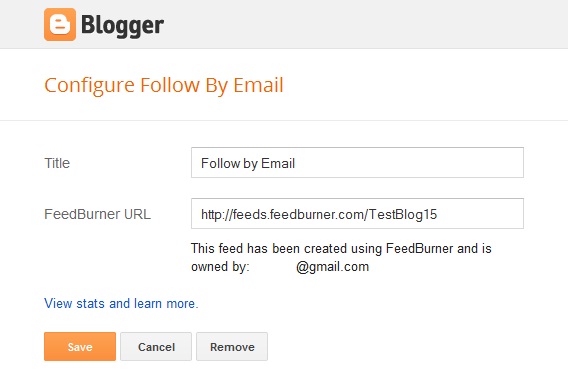
Task: Focus the Title input field
Action: [357, 163]
